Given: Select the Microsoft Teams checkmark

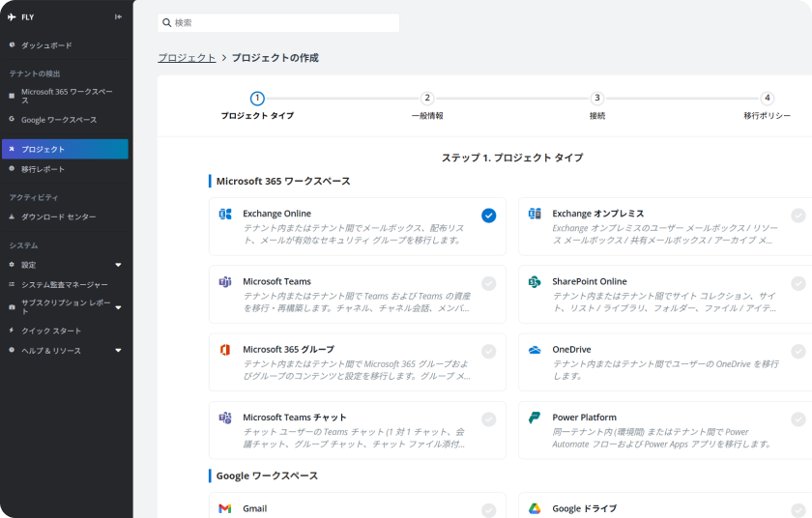Looking at the screenshot, I should pyautogui.click(x=488, y=283).
